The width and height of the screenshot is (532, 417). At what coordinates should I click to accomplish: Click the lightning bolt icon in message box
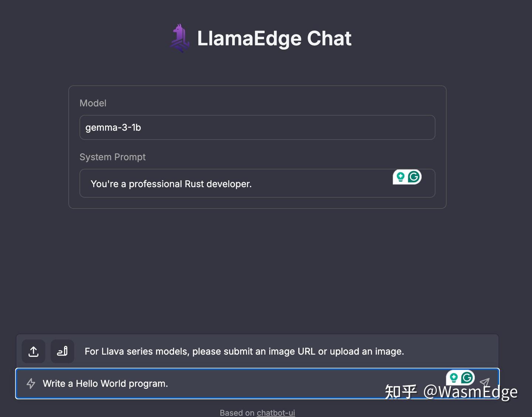[x=31, y=383]
